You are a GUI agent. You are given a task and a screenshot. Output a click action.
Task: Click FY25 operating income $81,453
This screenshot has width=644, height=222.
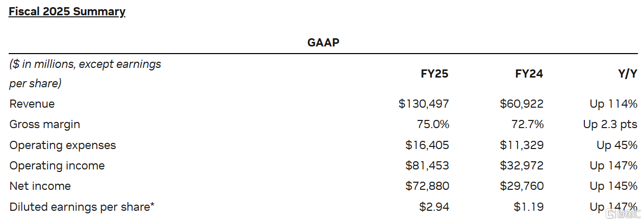click(x=427, y=166)
